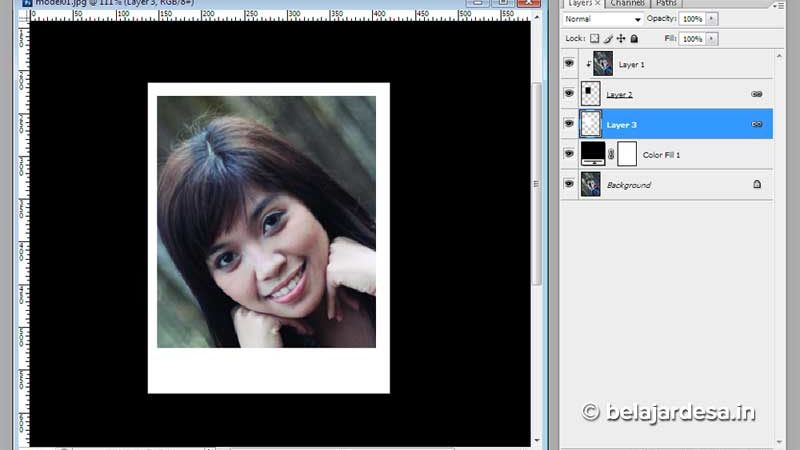This screenshot has height=450, width=800.
Task: Hide the Background layer eye icon
Action: pyautogui.click(x=569, y=184)
